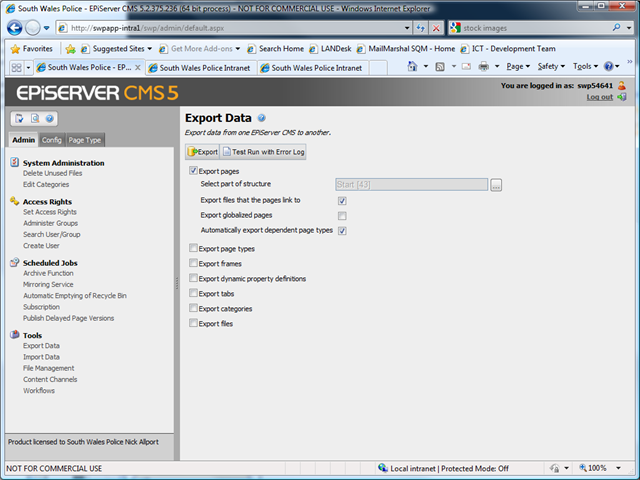Screen dimensions: 640x480
Task: Uncheck the Export pages checkbox
Action: pyautogui.click(x=193, y=171)
